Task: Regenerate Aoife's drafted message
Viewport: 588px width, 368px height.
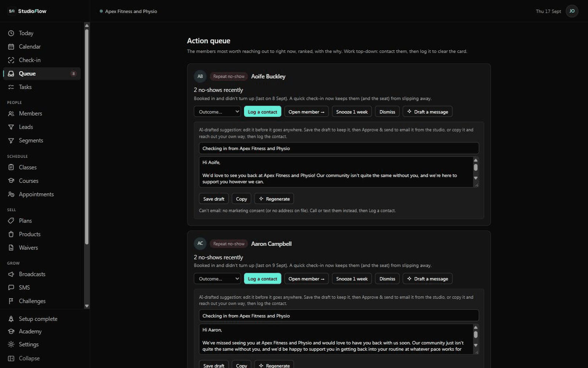Action: [x=274, y=199]
